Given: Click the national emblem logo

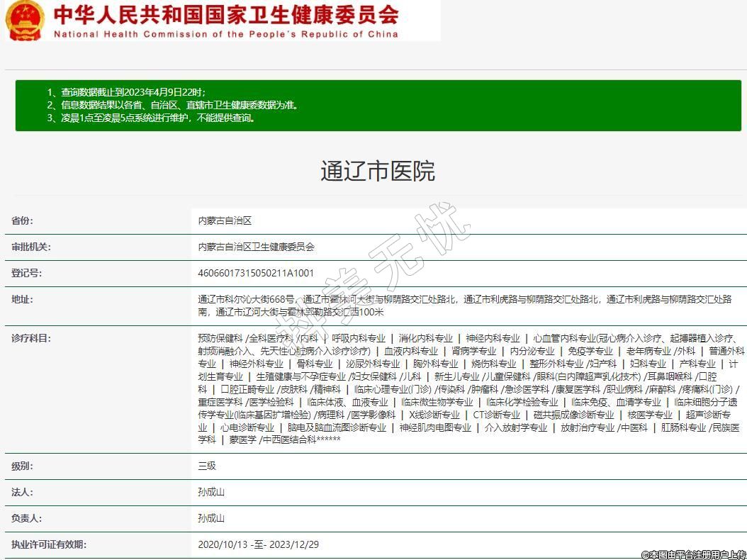Looking at the screenshot, I should pyautogui.click(x=25, y=21).
